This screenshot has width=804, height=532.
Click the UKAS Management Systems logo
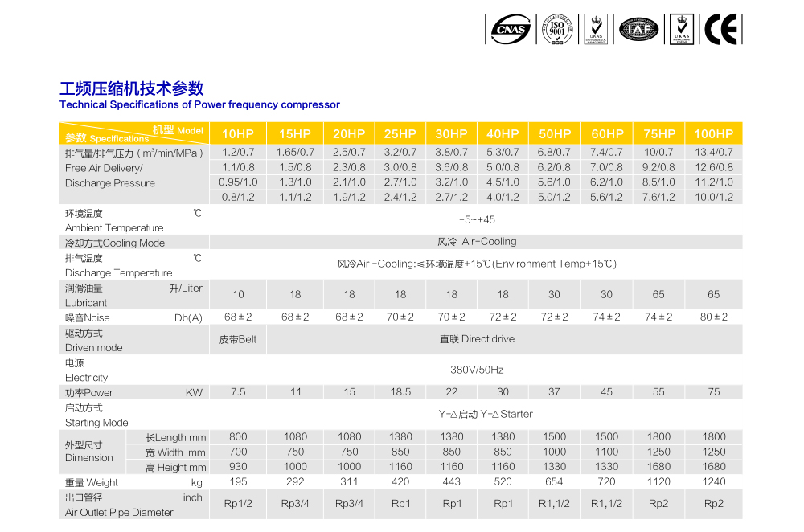pyautogui.click(x=682, y=29)
